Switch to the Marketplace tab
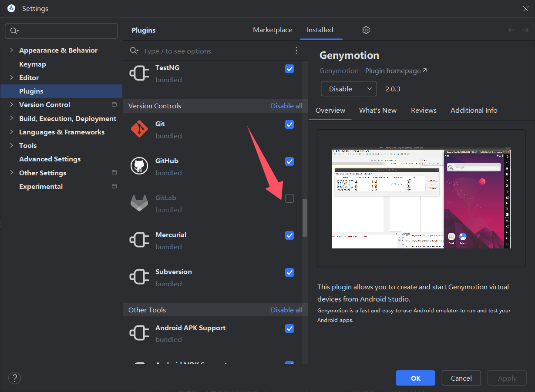535x392 pixels. tap(273, 30)
